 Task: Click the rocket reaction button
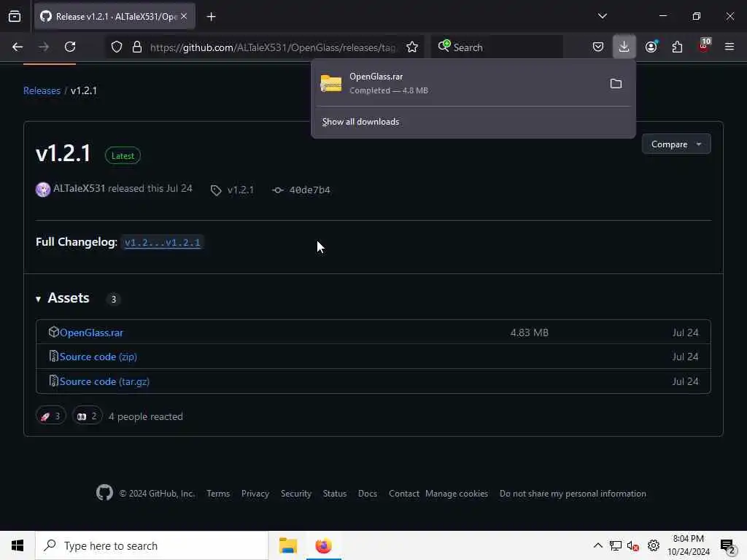point(50,416)
